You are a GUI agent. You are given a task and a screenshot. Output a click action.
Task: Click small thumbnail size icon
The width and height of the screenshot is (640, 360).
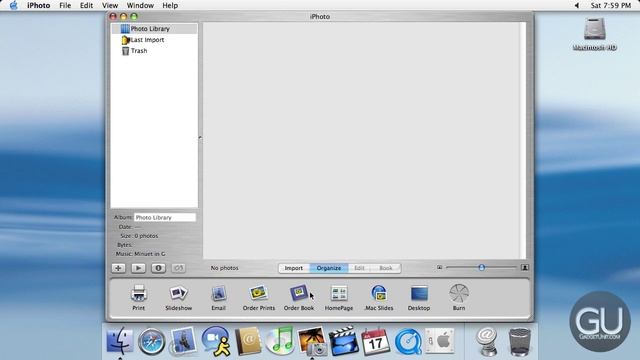coord(440,268)
